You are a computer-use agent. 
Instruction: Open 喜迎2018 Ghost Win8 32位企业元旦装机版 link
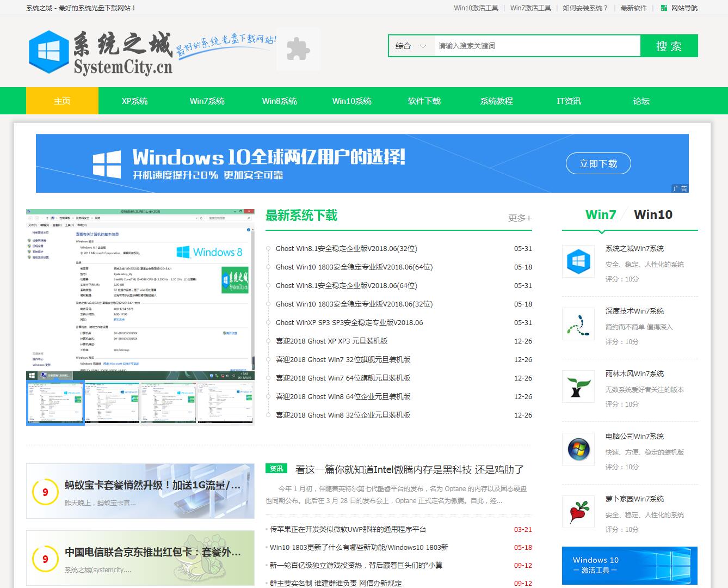pyautogui.click(x=343, y=415)
